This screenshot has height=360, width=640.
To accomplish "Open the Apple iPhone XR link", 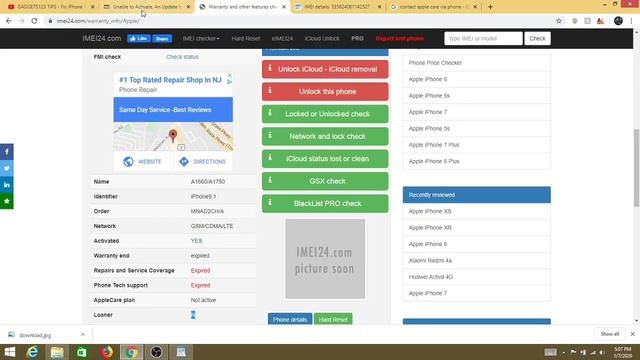I will [430, 228].
